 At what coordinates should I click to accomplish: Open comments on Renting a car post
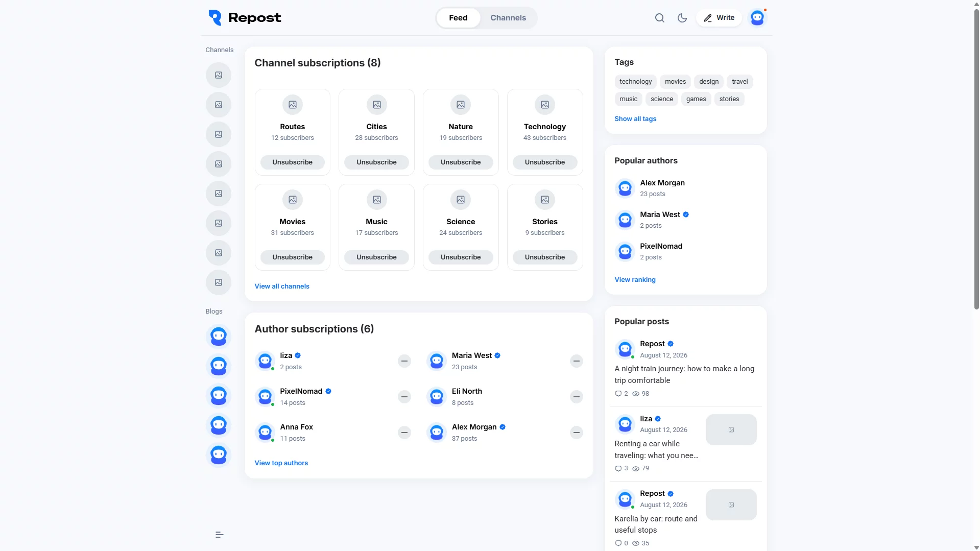(621, 468)
